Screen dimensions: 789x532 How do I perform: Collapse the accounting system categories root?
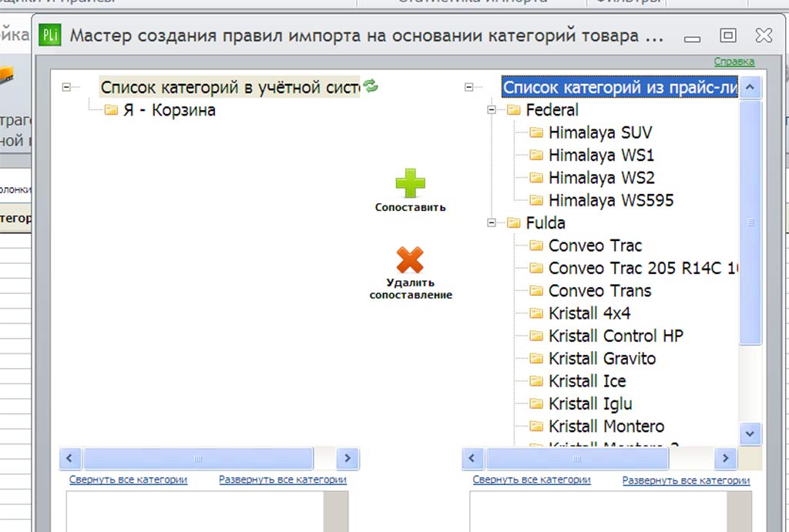click(x=66, y=87)
